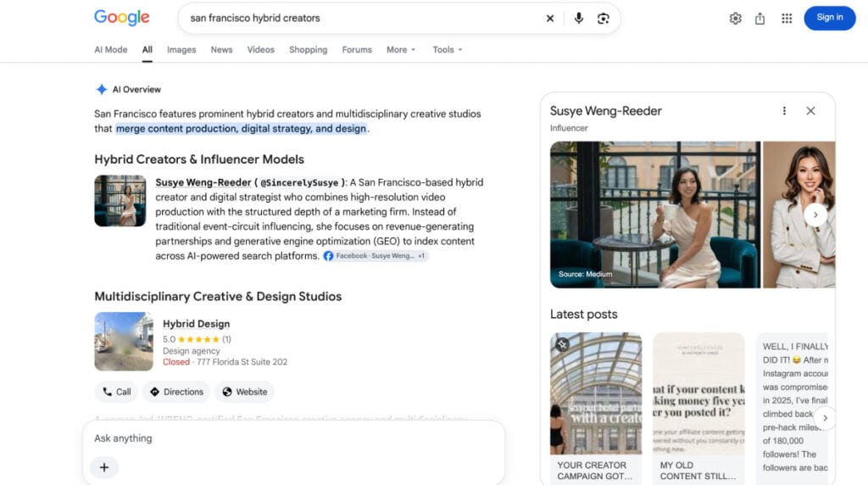Open search by image with the camera icon
The image size is (868, 485).
(x=604, y=19)
